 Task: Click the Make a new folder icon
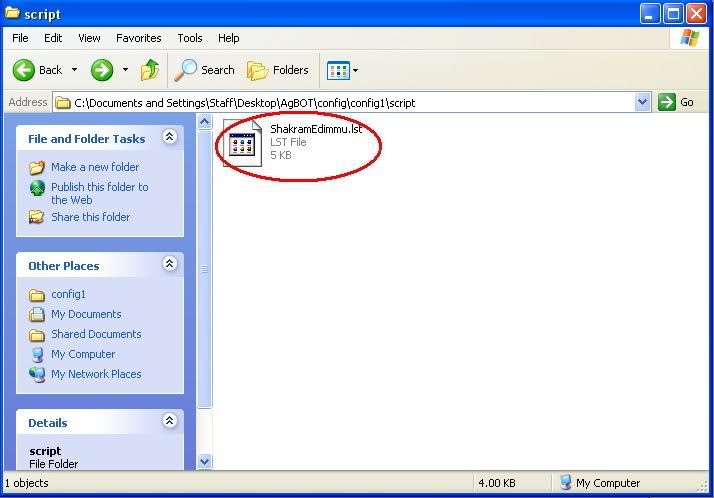[x=37, y=168]
